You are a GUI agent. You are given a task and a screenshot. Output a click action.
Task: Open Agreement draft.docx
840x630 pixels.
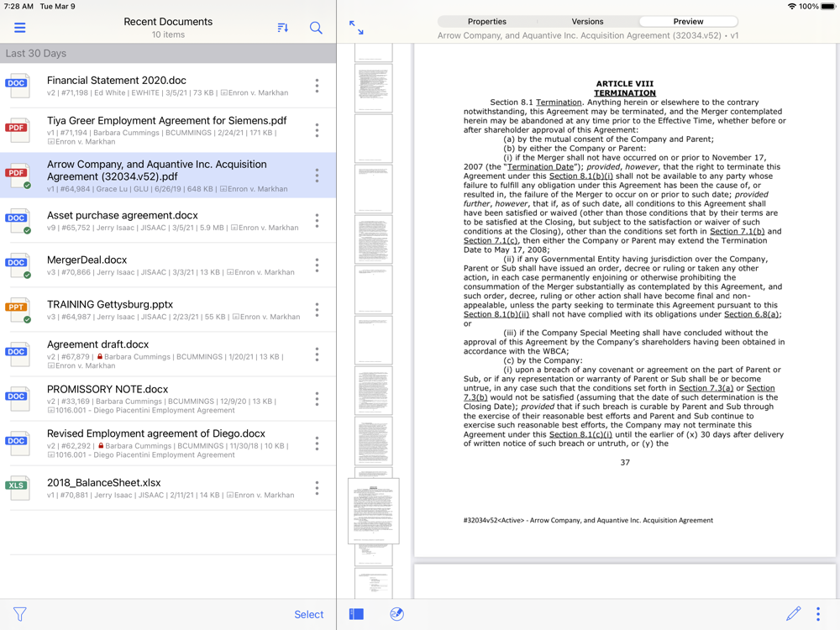(x=168, y=354)
